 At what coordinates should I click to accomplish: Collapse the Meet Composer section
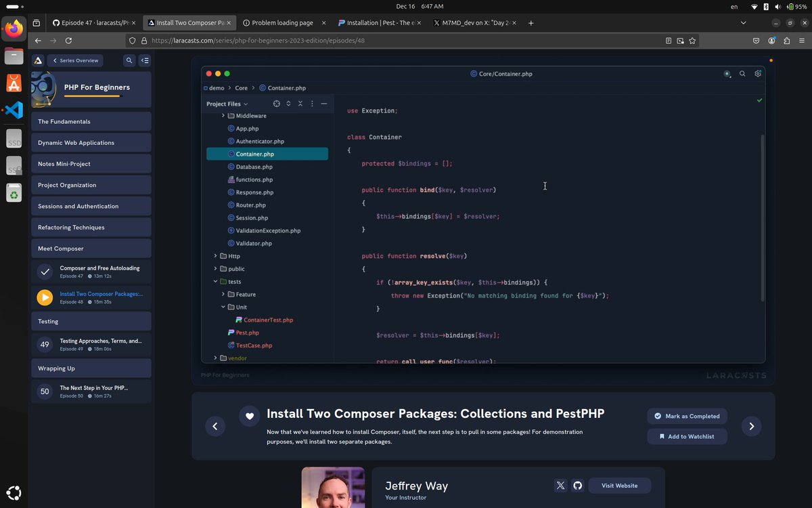(91, 249)
